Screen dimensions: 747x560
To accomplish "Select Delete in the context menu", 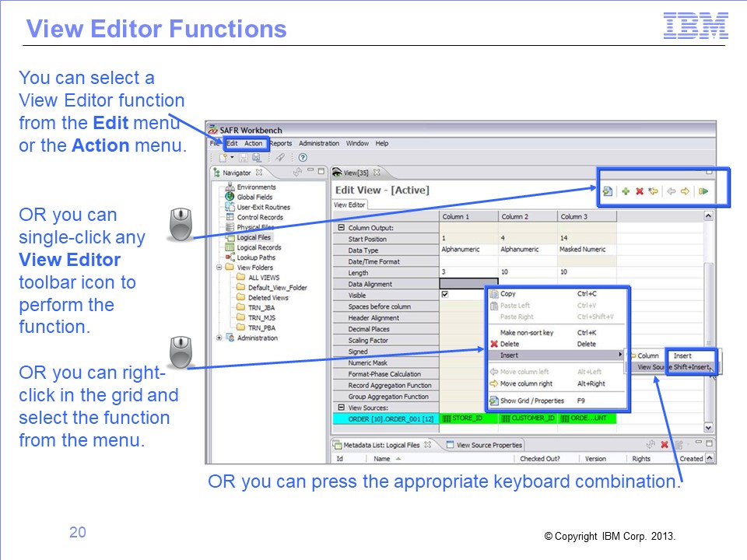I will [556, 344].
